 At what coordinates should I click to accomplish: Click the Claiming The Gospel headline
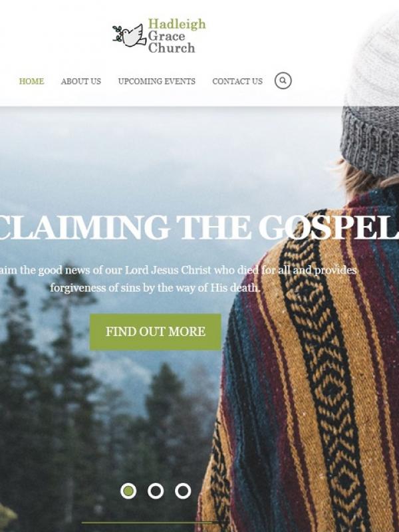coord(199,227)
